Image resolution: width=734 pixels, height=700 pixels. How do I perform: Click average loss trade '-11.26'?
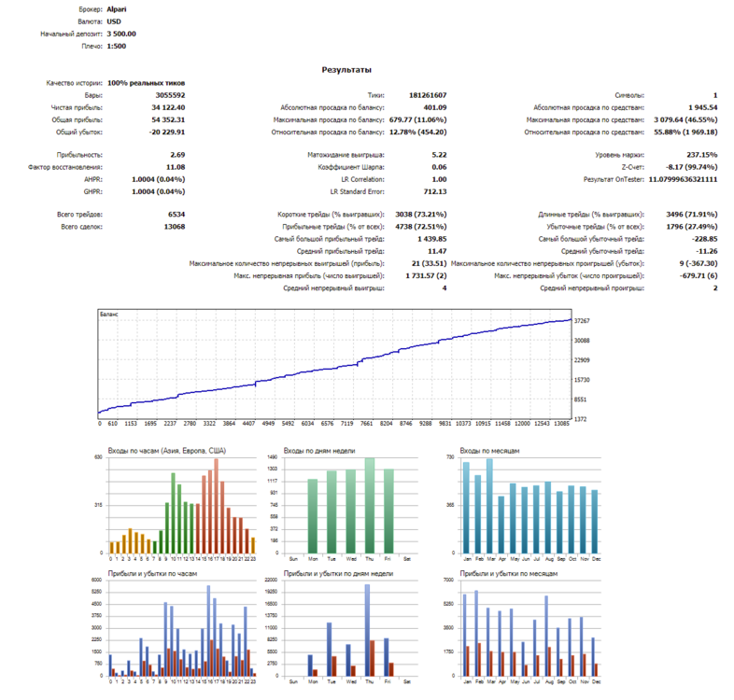(x=706, y=251)
